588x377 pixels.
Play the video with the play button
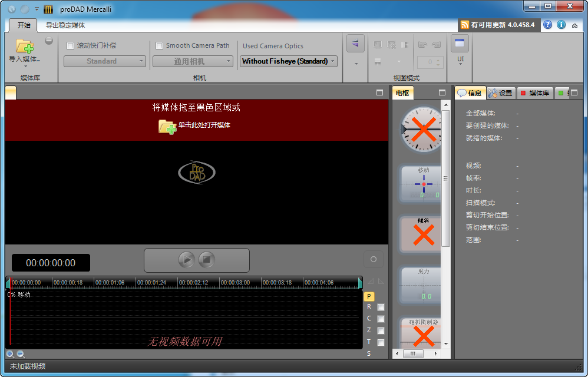(x=186, y=259)
